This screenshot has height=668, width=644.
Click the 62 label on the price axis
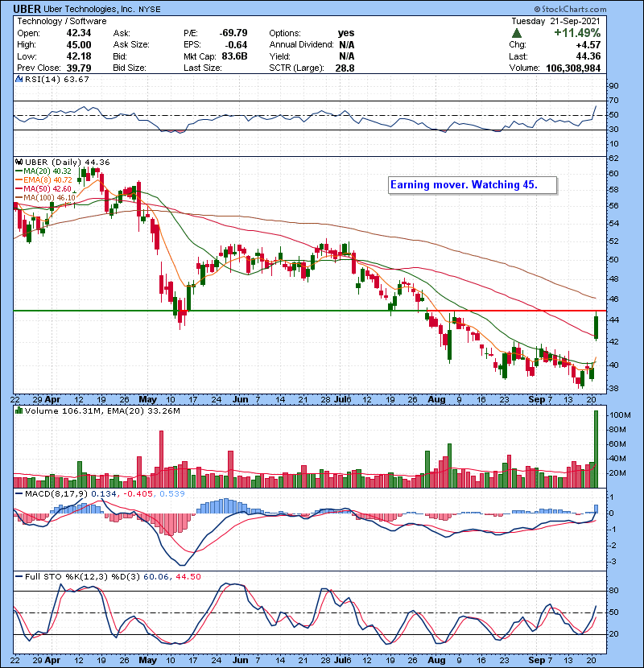[613, 159]
